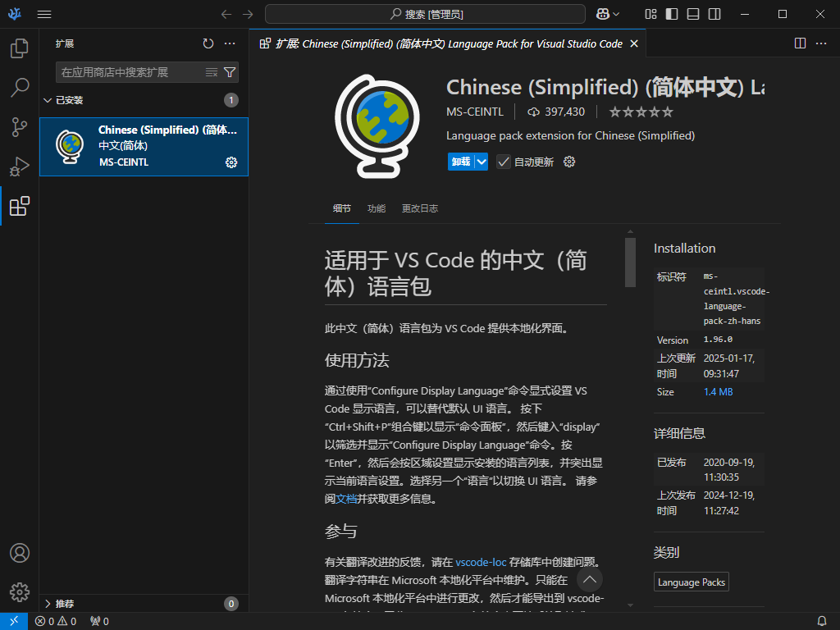Viewport: 840px width, 630px height.
Task: Click the 卸载 button
Action: click(x=460, y=162)
